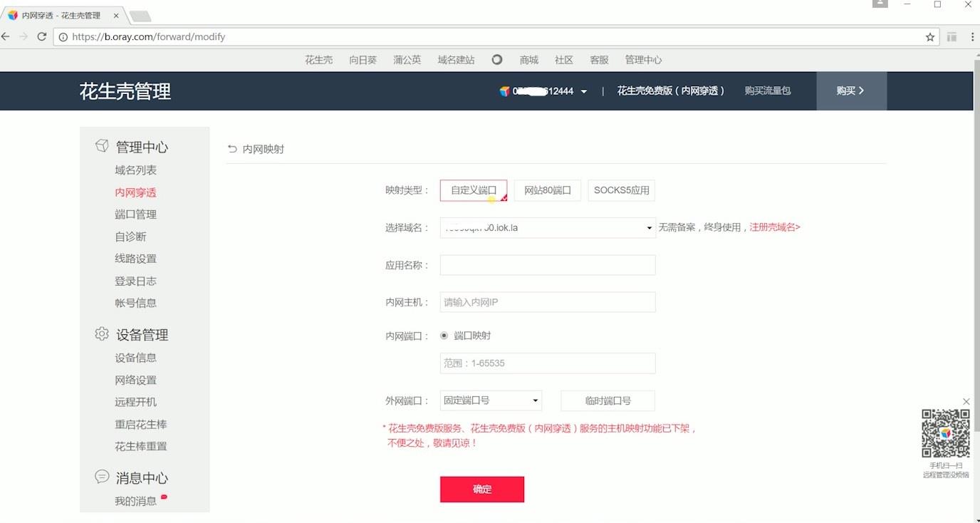Image resolution: width=980 pixels, height=523 pixels.
Task: Open 商城 in the top navigation
Action: point(529,60)
